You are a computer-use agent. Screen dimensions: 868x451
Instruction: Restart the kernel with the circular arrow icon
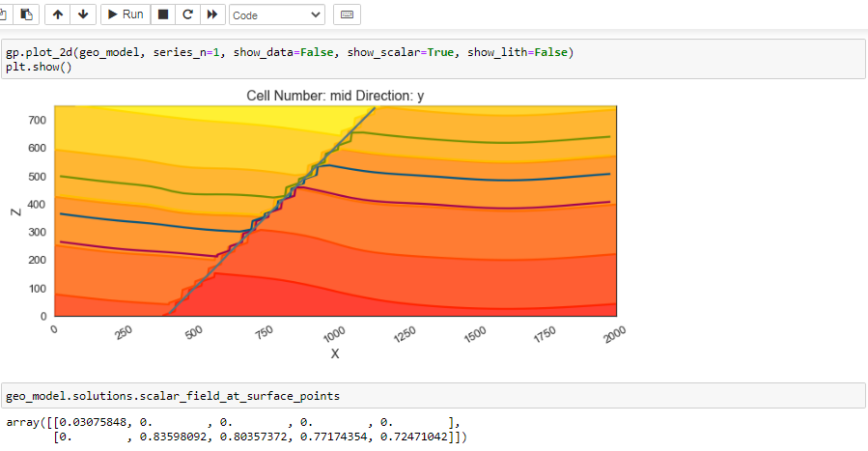click(187, 14)
